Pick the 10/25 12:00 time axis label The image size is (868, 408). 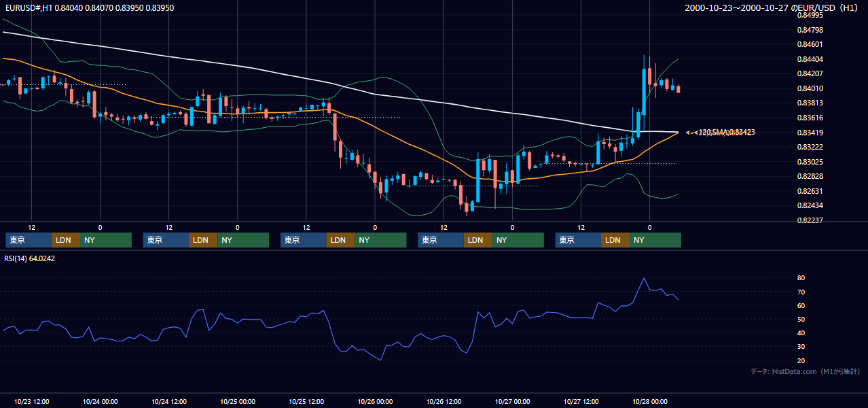pos(306,401)
